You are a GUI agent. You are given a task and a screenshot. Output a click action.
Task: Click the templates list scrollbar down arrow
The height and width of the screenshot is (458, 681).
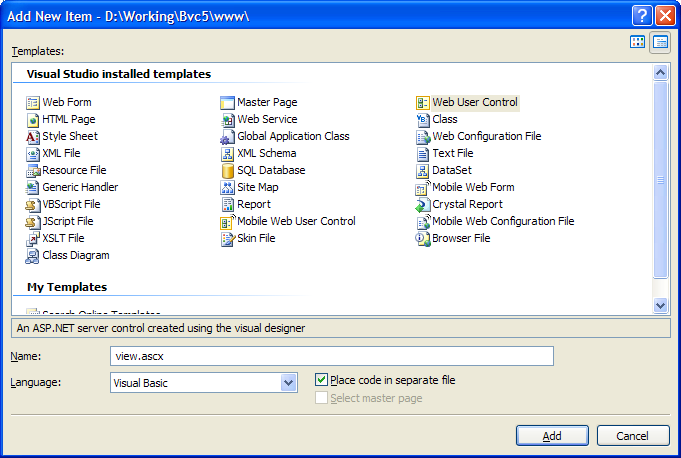pos(660,306)
